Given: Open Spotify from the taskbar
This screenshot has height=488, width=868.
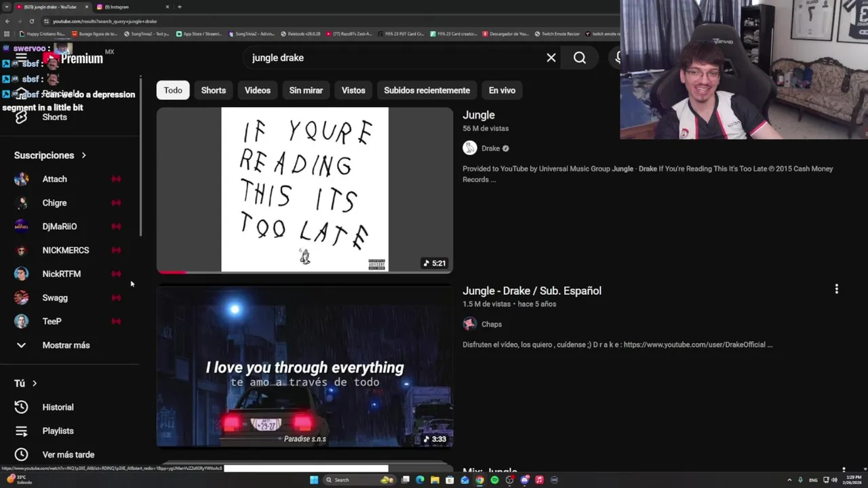Looking at the screenshot, I should click(x=494, y=480).
